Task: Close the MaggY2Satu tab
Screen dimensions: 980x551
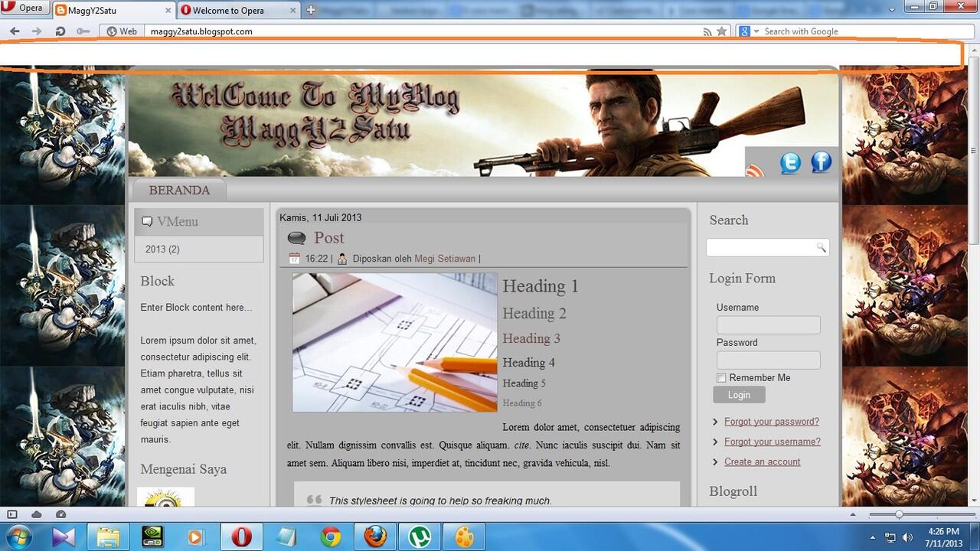Action: (x=168, y=11)
